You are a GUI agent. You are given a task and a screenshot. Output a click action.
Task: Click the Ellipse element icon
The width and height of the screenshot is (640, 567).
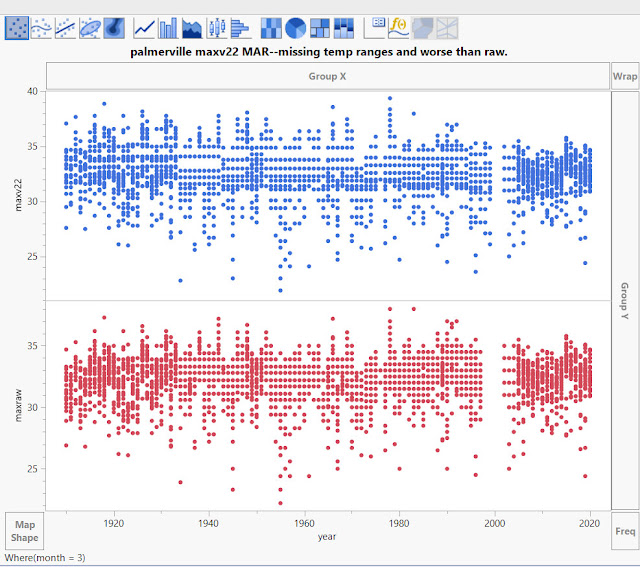(x=90, y=28)
